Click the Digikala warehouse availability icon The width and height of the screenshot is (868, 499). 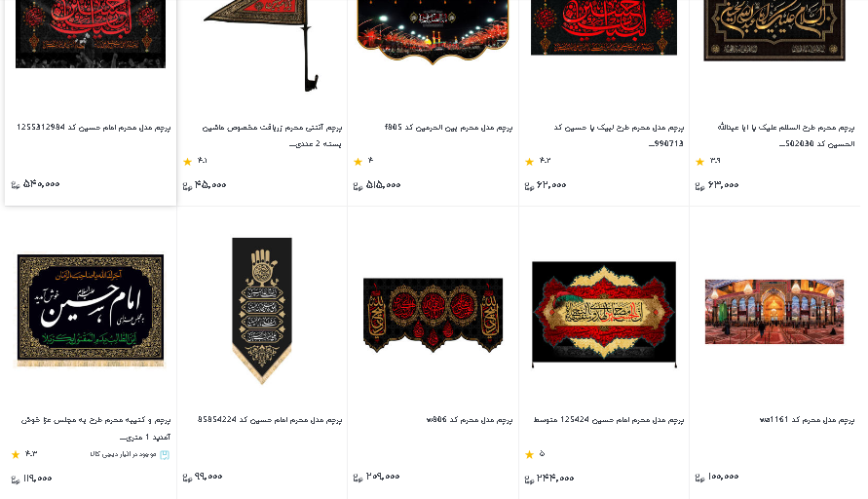point(165,455)
